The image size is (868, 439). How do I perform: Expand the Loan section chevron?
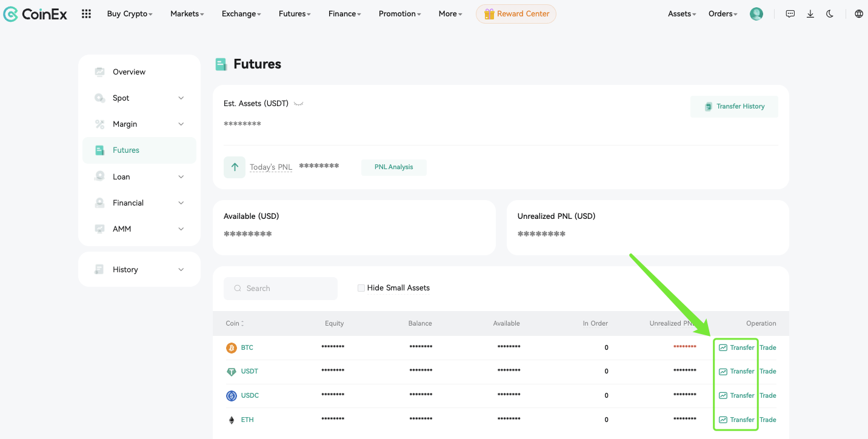pos(181,176)
